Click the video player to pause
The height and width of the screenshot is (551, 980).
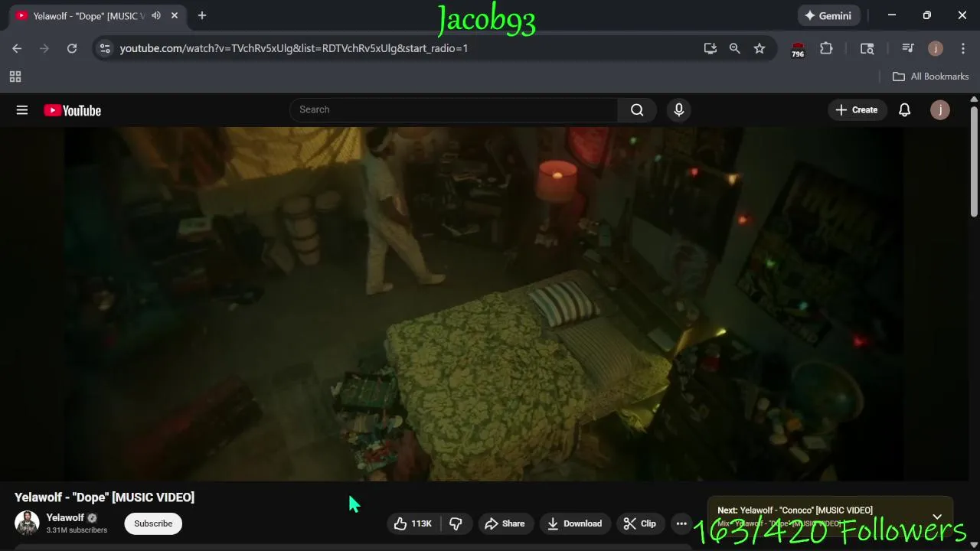[484, 304]
